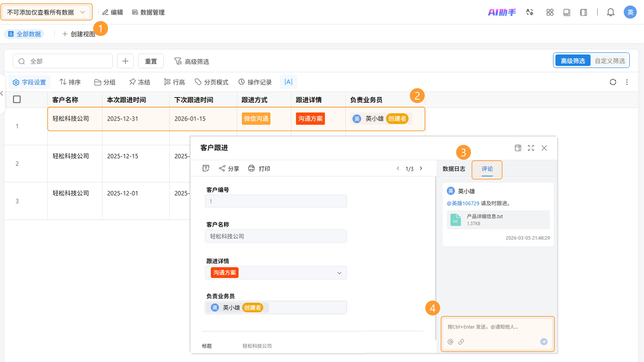The width and height of the screenshot is (644, 362).
Task: Tick the select-all checkbox in table header
Action: click(x=17, y=99)
